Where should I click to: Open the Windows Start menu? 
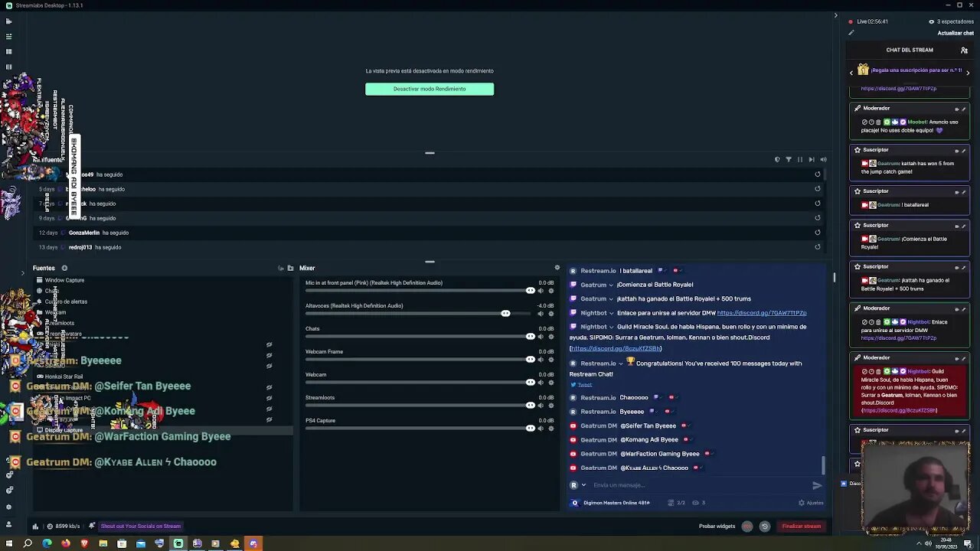(x=9, y=543)
